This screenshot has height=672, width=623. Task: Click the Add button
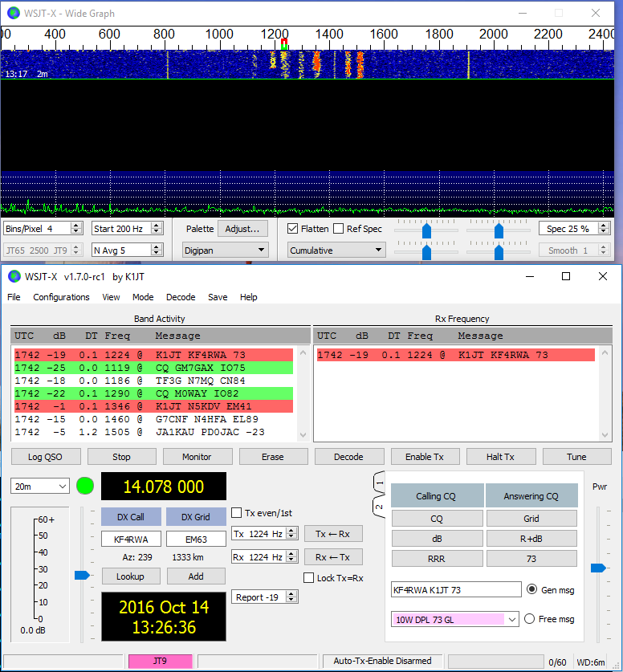tap(196, 576)
